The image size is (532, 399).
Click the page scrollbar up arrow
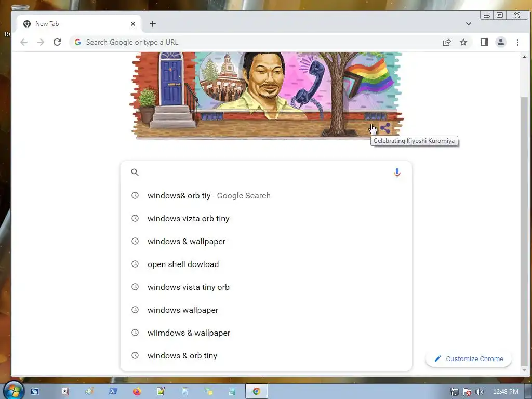525,57
